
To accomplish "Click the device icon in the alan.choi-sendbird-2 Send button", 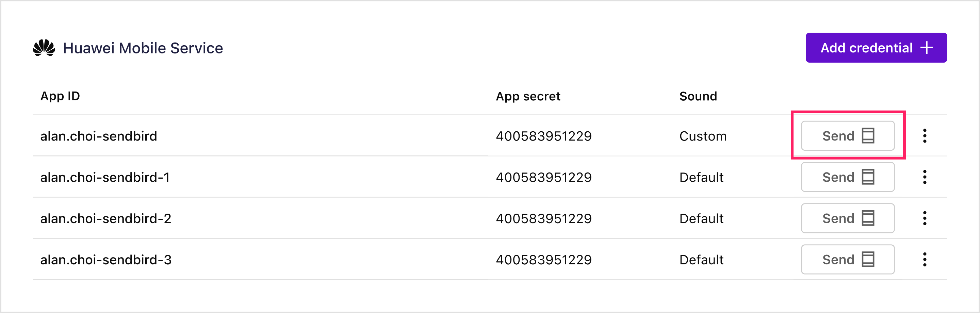I will click(x=868, y=218).
